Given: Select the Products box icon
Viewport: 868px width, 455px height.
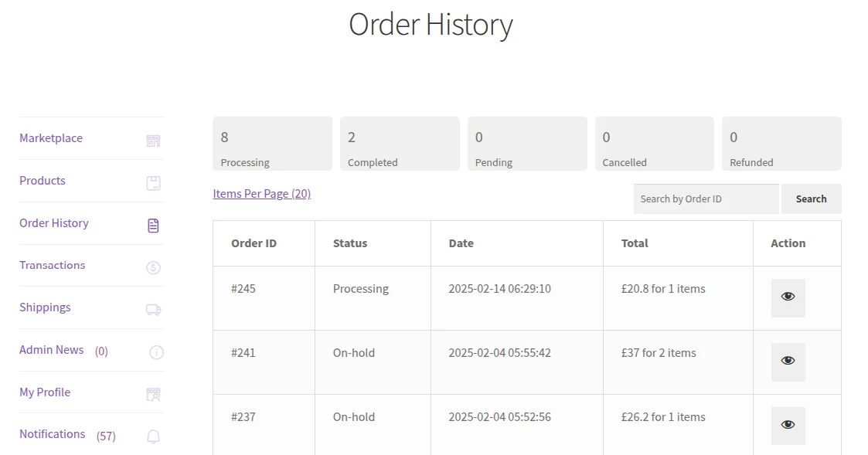Looking at the screenshot, I should tap(153, 182).
